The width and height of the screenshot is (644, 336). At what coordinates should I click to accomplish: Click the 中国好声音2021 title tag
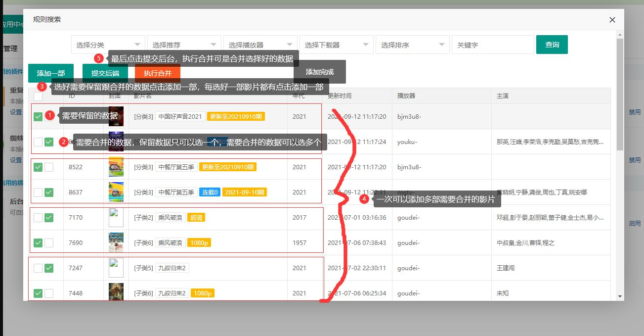click(x=180, y=117)
